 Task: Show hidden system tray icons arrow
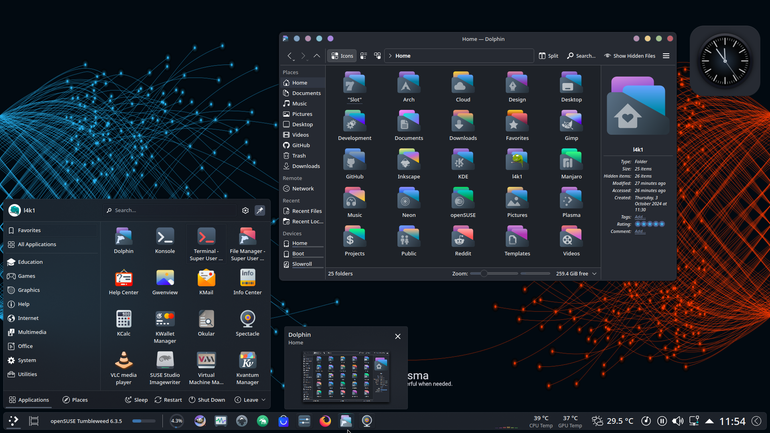(709, 421)
